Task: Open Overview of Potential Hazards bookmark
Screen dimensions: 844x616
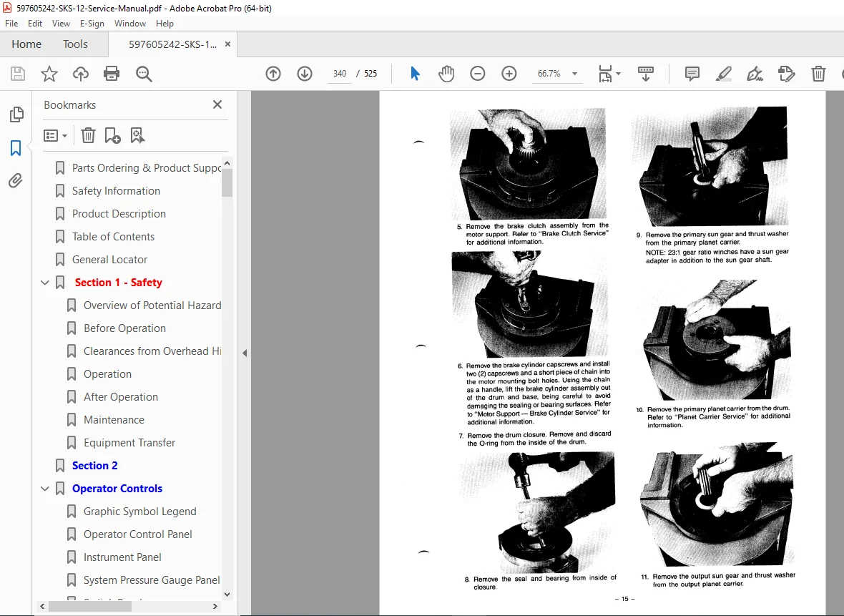Action: pos(152,305)
